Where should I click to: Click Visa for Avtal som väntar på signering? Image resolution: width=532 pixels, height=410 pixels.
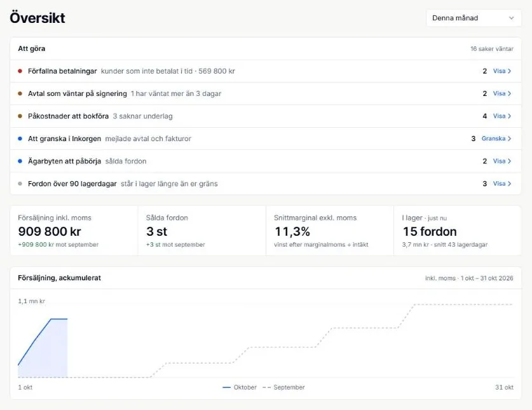point(501,93)
